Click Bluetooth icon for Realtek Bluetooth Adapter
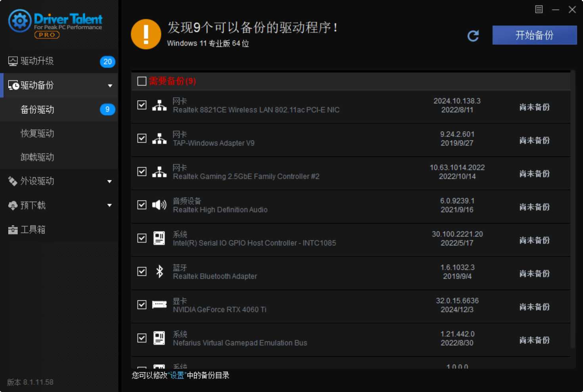Viewport: 583px width, 392px height. coord(159,272)
